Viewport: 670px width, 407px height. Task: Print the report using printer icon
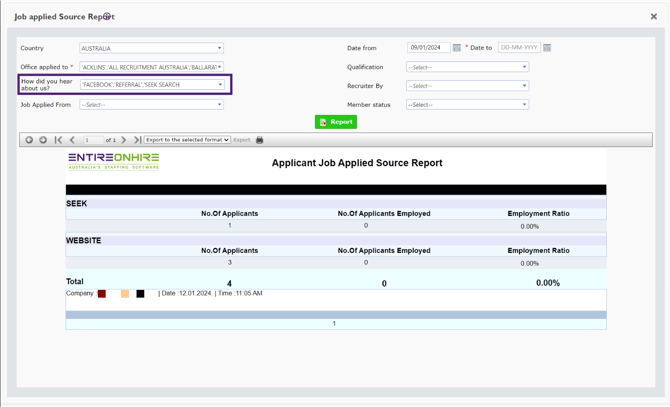click(259, 140)
